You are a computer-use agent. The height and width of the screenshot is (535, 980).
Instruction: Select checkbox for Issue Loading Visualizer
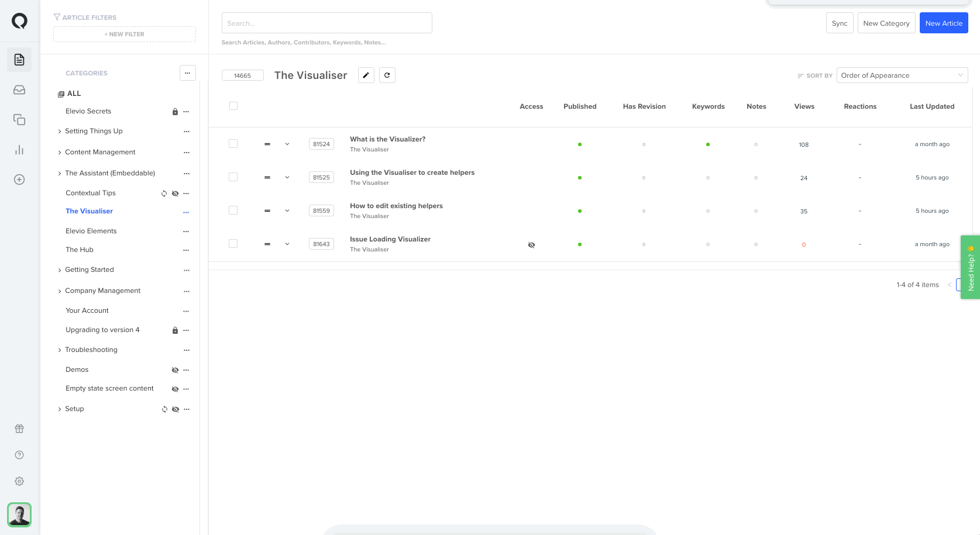point(233,243)
